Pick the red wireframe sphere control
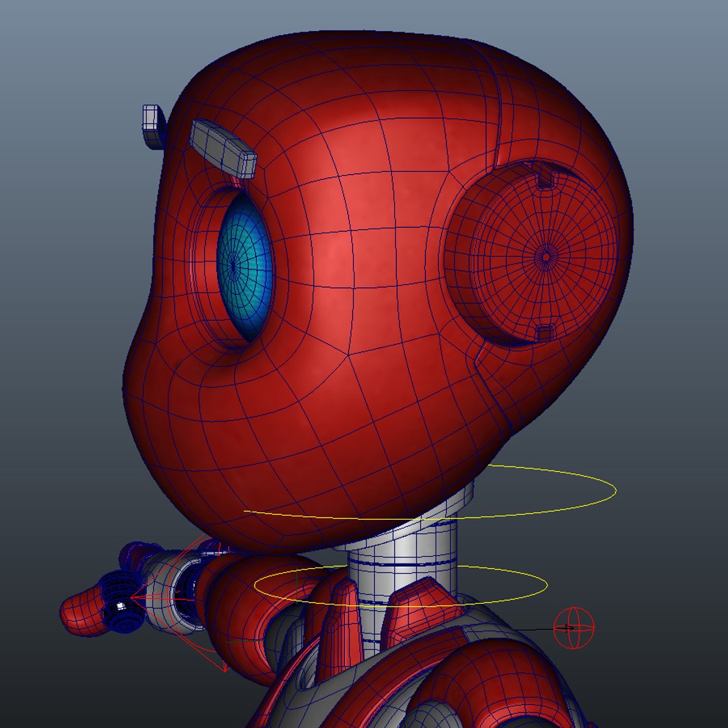The image size is (728, 728). point(574,628)
